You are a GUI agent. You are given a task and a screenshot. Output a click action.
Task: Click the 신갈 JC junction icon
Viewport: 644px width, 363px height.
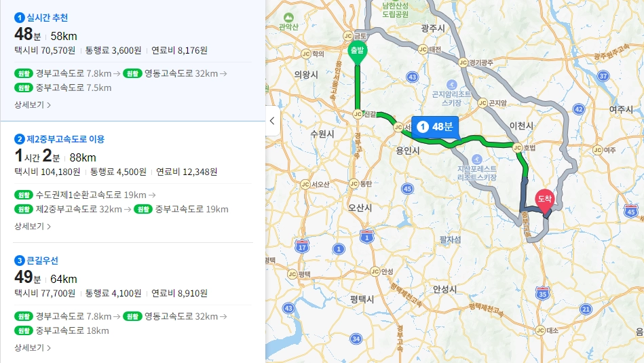point(358,114)
